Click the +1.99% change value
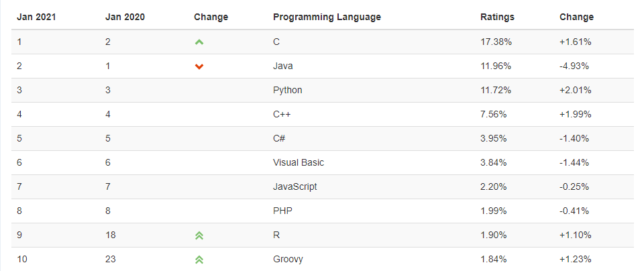644x271 pixels. coord(576,114)
